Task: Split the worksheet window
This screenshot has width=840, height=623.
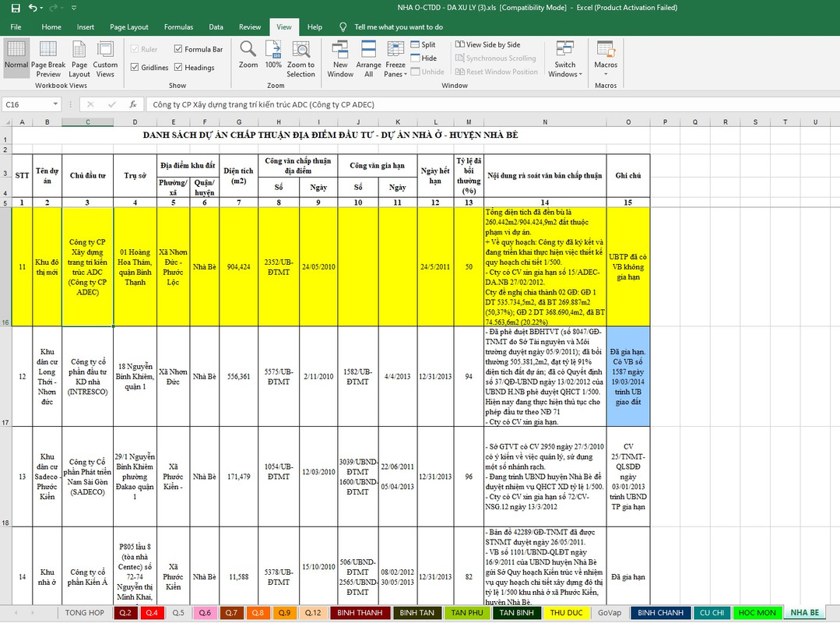Action: [424, 44]
